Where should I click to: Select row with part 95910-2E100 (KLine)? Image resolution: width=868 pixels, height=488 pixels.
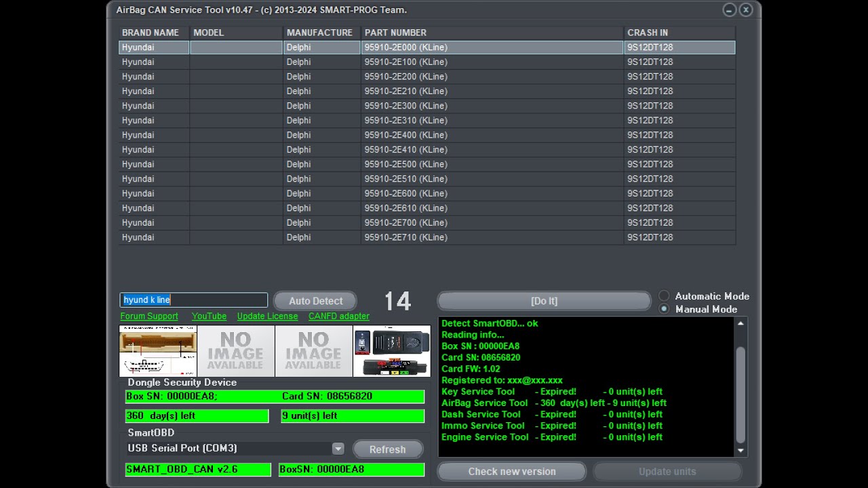[x=427, y=62]
